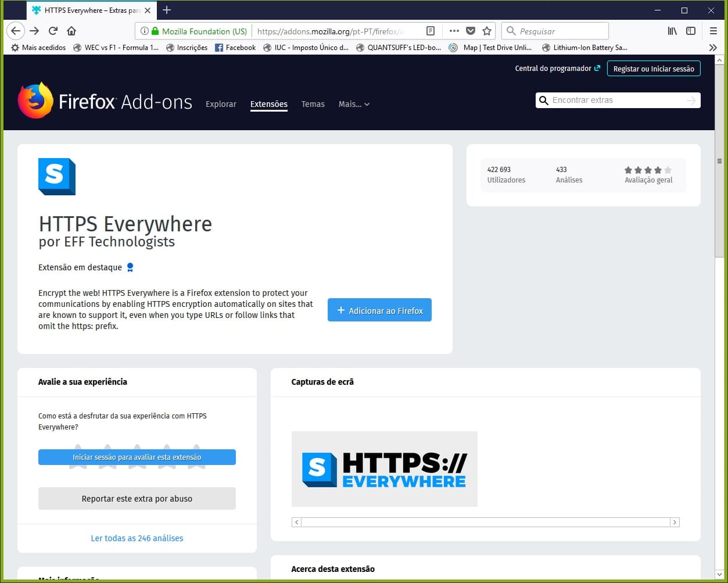The width and height of the screenshot is (728, 583).
Task: Click the magnifier in Pesquisar search box
Action: [x=511, y=31]
